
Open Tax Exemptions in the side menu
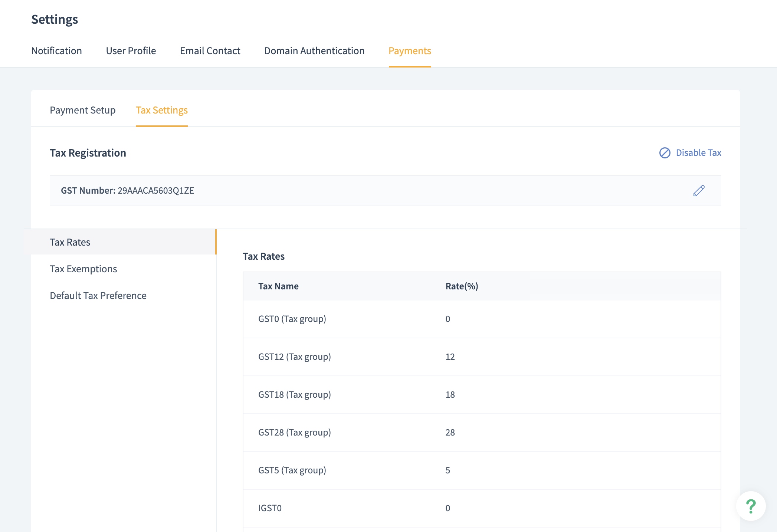83,269
